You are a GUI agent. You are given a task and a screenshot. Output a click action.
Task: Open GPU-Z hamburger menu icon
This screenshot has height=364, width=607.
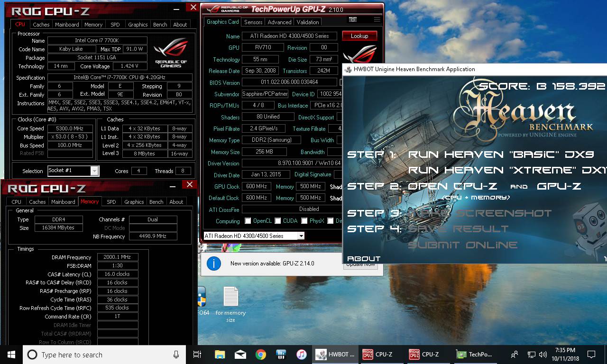[x=377, y=19]
